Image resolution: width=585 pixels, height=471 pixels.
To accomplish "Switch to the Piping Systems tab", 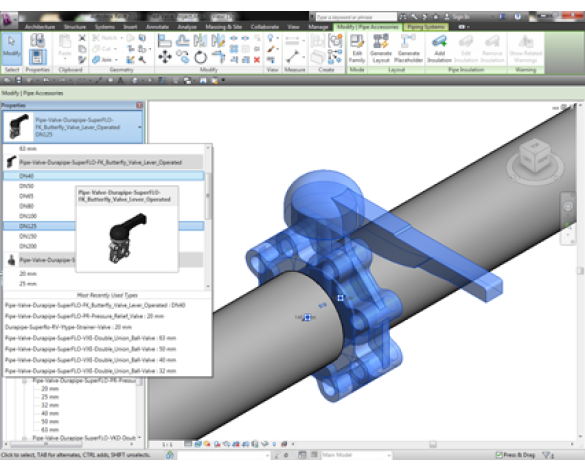I will pos(426,27).
